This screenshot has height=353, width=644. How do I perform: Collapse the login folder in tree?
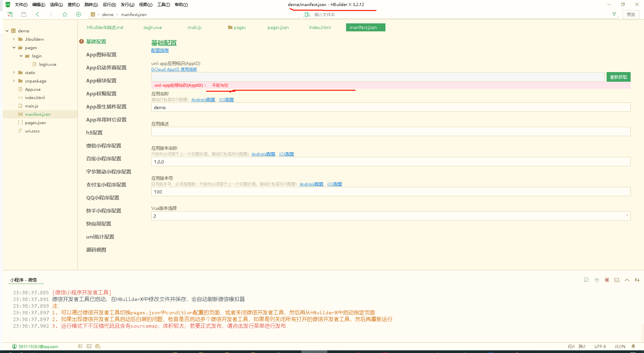point(21,56)
